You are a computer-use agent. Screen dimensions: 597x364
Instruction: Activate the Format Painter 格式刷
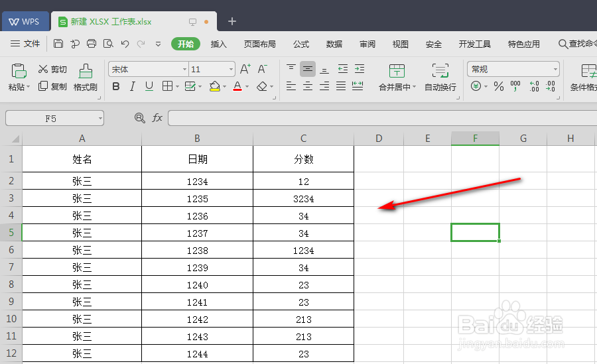[x=86, y=78]
